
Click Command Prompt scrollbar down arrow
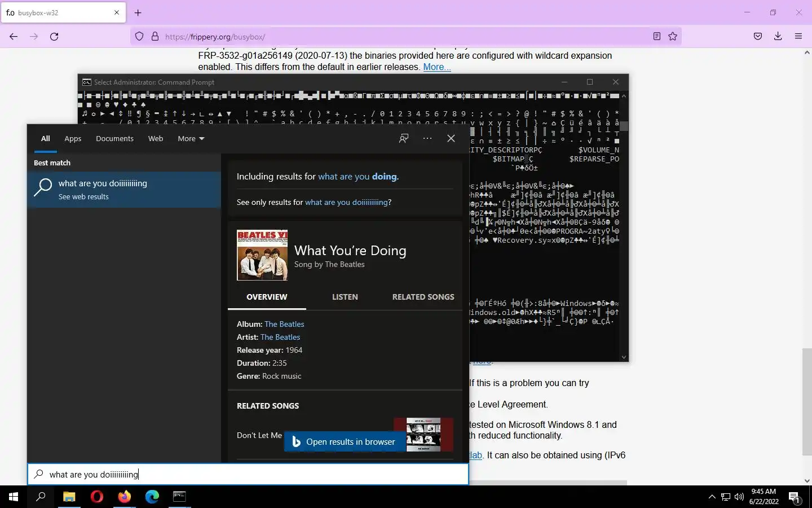pos(624,357)
